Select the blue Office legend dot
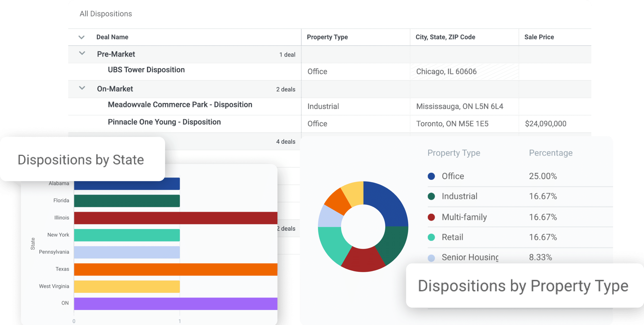644x325 pixels. pos(431,176)
